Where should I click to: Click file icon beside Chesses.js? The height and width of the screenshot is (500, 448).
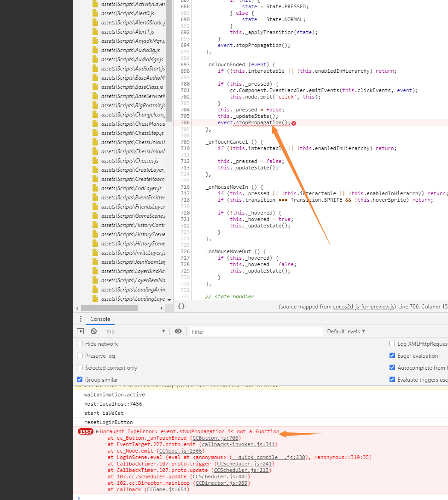[x=95, y=161]
